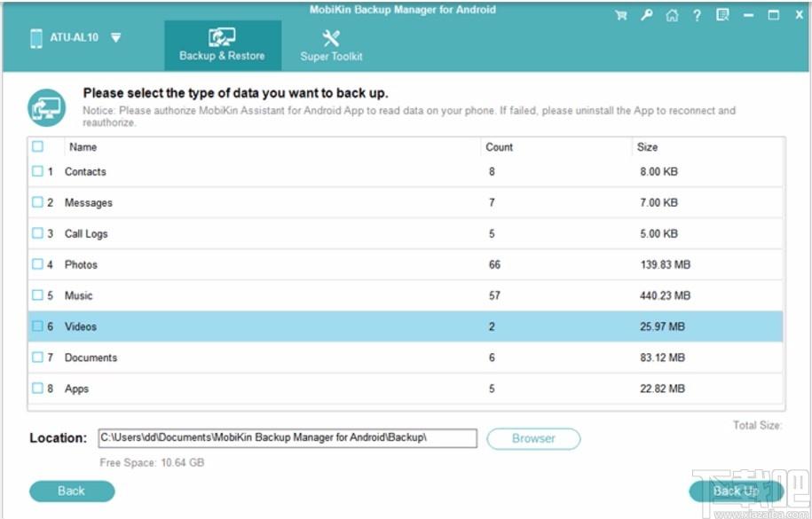Image resolution: width=812 pixels, height=519 pixels.
Task: Select the Documents row label
Action: pos(91,358)
